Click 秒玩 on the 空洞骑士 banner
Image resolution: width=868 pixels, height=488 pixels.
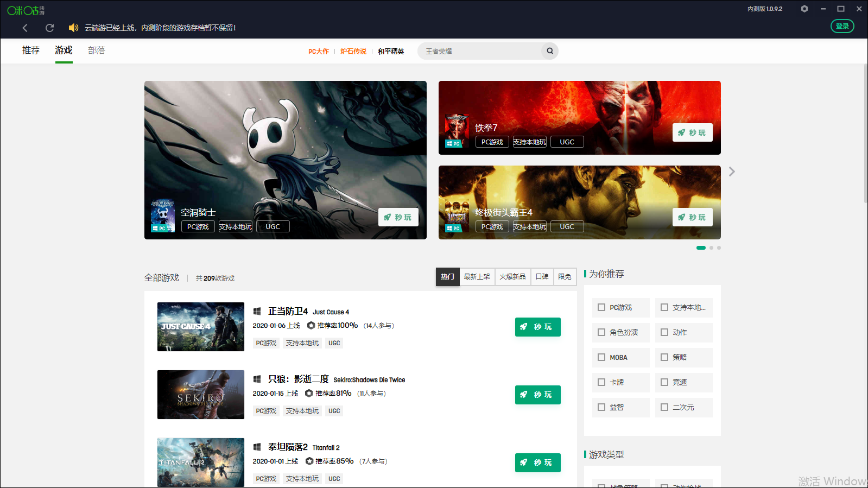click(398, 217)
